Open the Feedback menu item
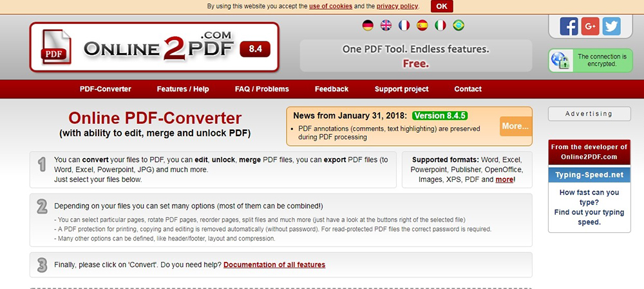Viewport: 644px width, 289px height. click(332, 89)
